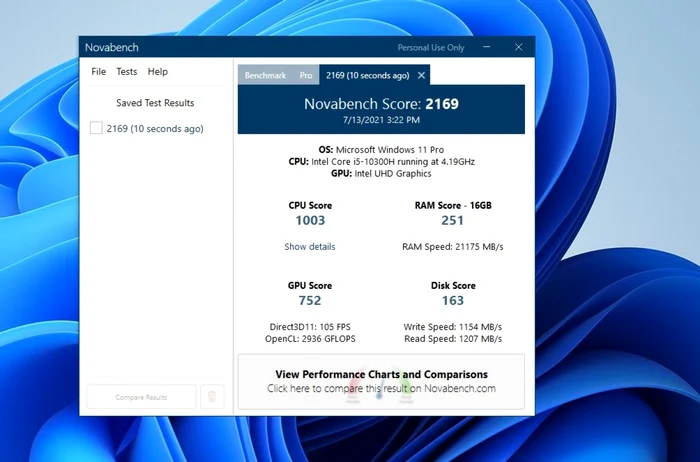Click the trash delete icon

coord(212,396)
